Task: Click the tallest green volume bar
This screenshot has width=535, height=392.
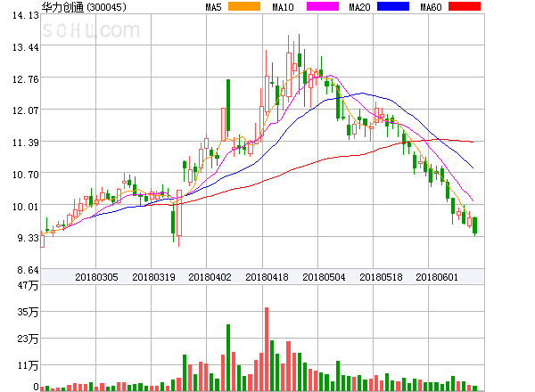Action: pyautogui.click(x=228, y=357)
